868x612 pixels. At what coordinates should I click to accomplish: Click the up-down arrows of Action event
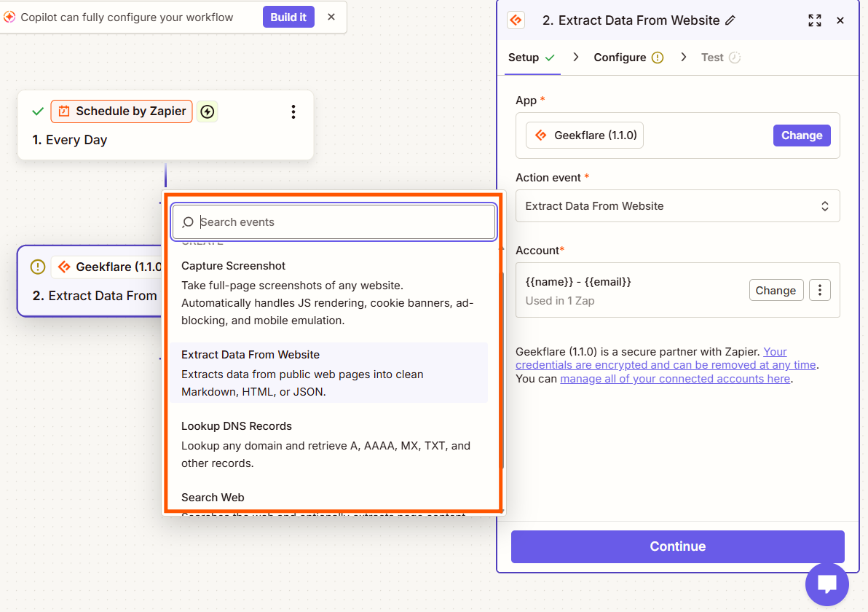coord(825,206)
